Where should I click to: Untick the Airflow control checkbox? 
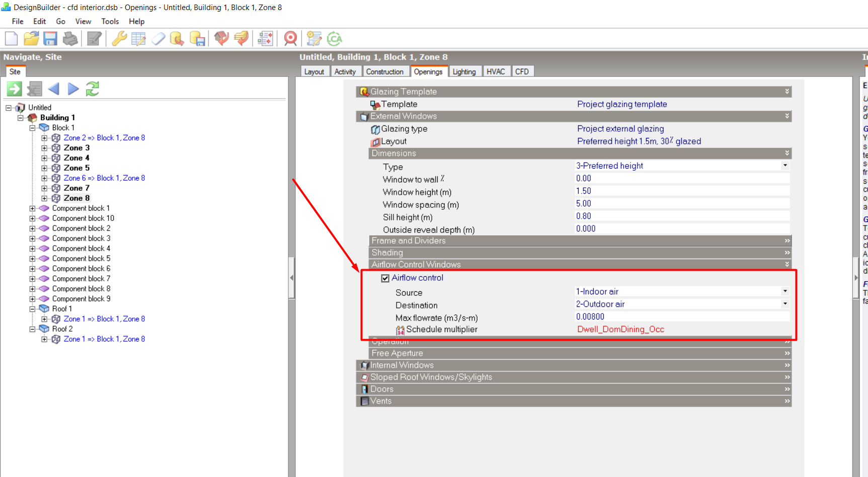[385, 278]
